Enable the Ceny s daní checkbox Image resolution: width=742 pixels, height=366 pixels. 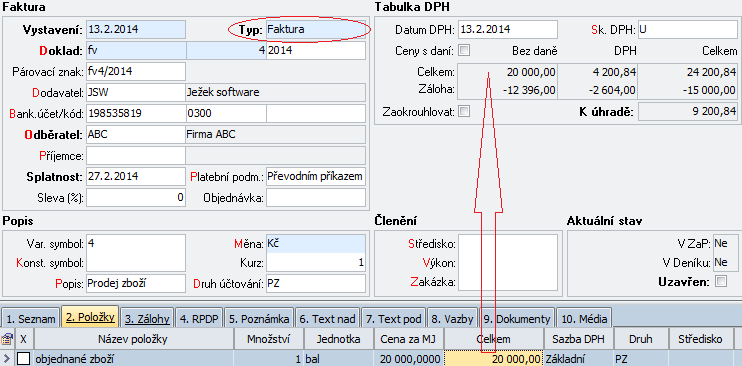[x=464, y=50]
